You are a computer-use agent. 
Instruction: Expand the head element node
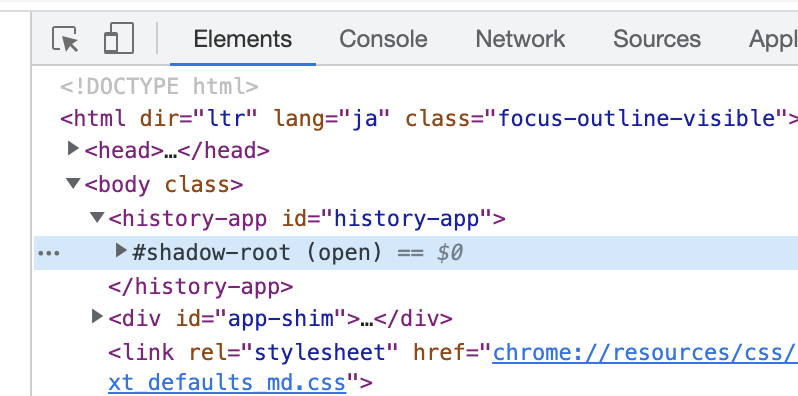coord(73,149)
